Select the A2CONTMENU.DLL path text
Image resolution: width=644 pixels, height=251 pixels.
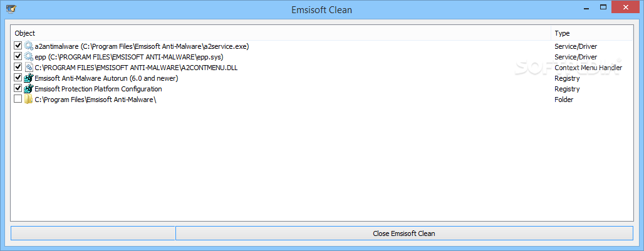pos(136,68)
